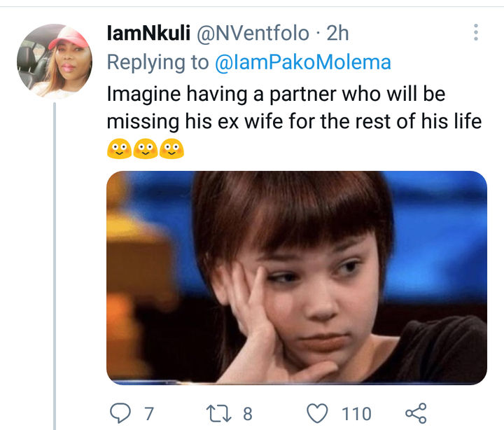This screenshot has width=504, height=430.
Task: Click the 'Replying to' label text
Action: tap(157, 62)
